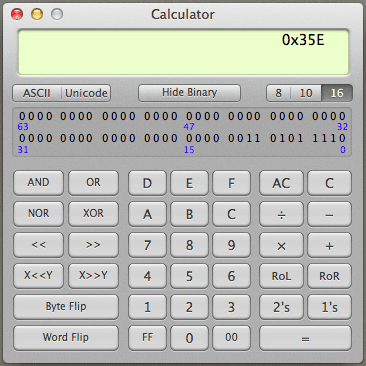This screenshot has height=366, width=366.
Task: Click the equals = button
Action: pyautogui.click(x=305, y=338)
